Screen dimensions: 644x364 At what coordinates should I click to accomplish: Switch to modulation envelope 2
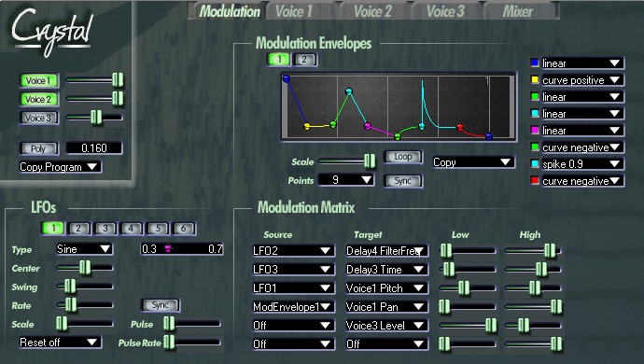tap(305, 60)
